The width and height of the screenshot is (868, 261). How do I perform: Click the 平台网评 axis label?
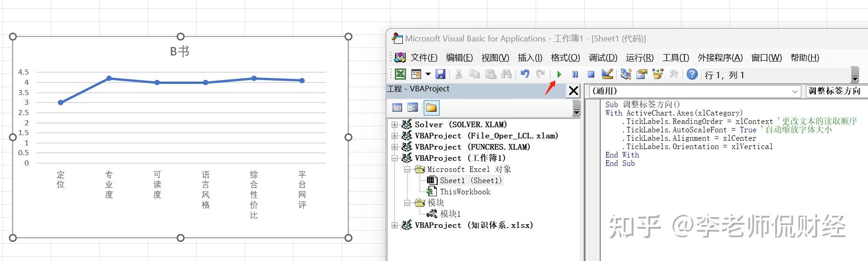coord(302,190)
